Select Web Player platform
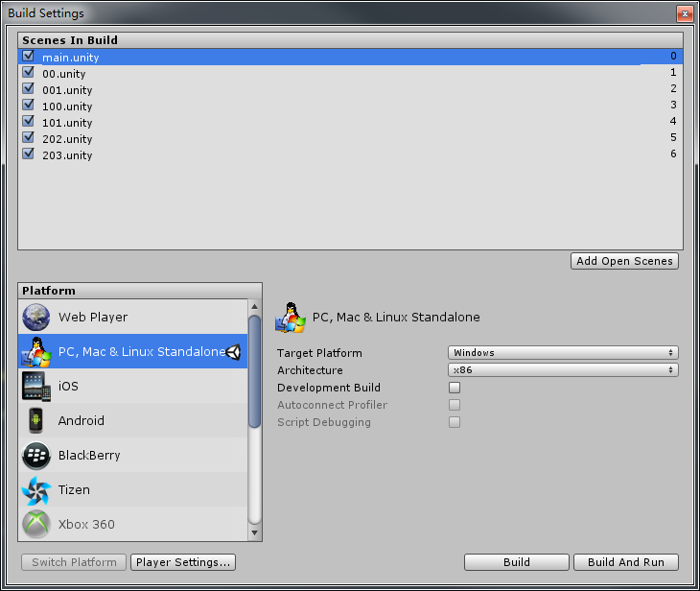Image resolution: width=700 pixels, height=591 pixels. coord(133,317)
